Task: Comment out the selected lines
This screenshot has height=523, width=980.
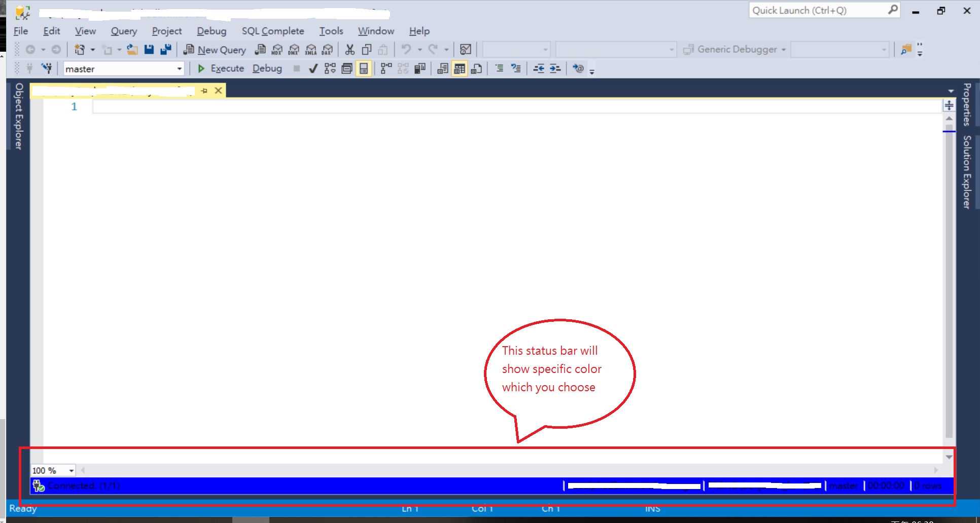Action: [499, 68]
